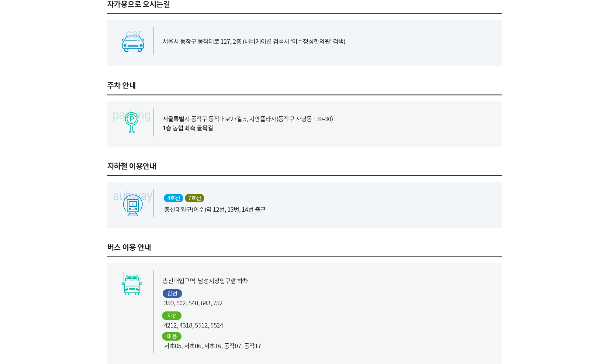Click bus numbers 350, 502, 540, 643, 752
Screen dimensions: 608x364
click(193, 303)
